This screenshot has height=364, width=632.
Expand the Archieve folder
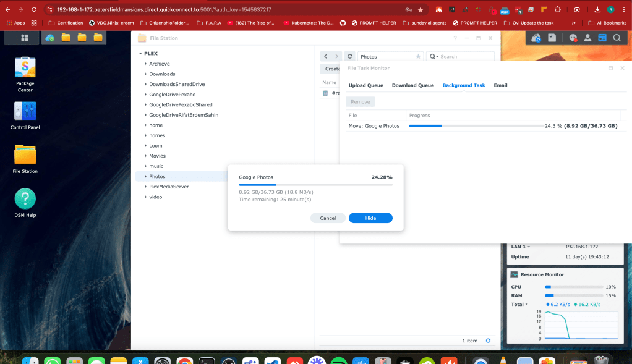click(x=145, y=64)
